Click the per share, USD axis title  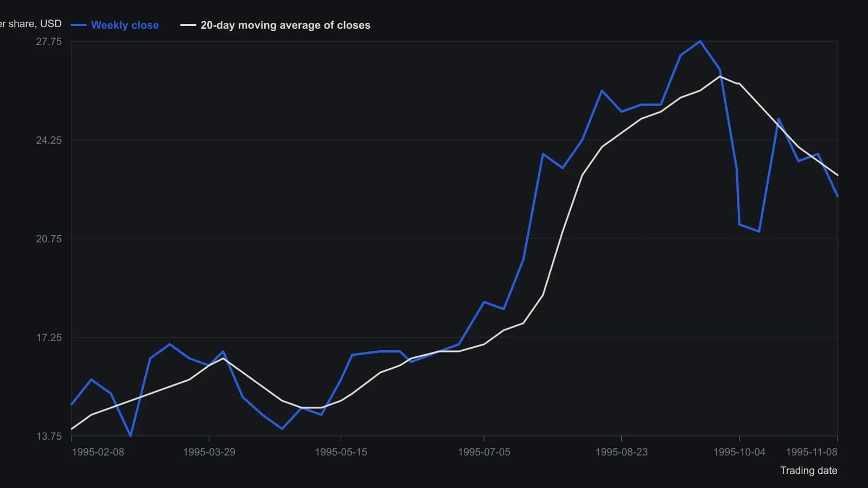31,24
